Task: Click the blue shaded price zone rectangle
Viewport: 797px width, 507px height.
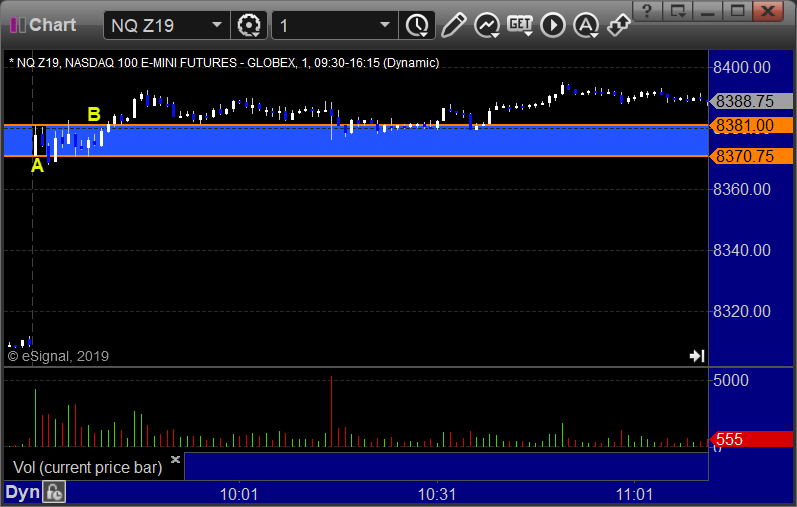Action: [x=356, y=141]
